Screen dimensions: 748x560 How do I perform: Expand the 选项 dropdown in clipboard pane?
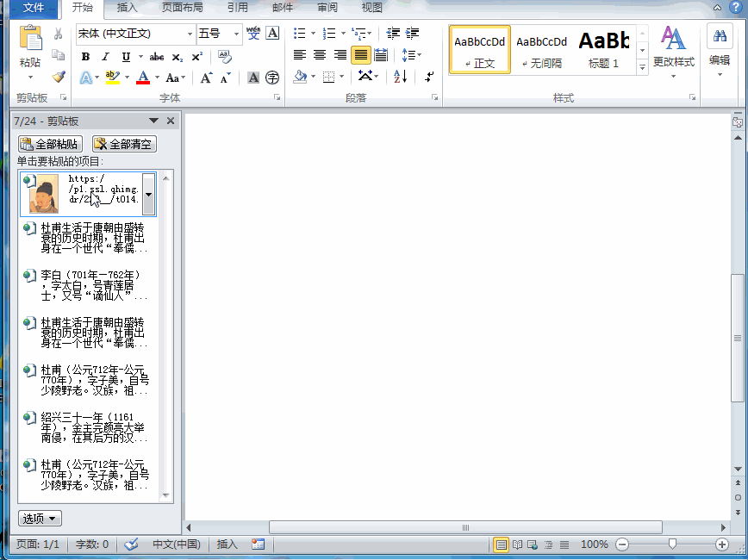point(41,518)
